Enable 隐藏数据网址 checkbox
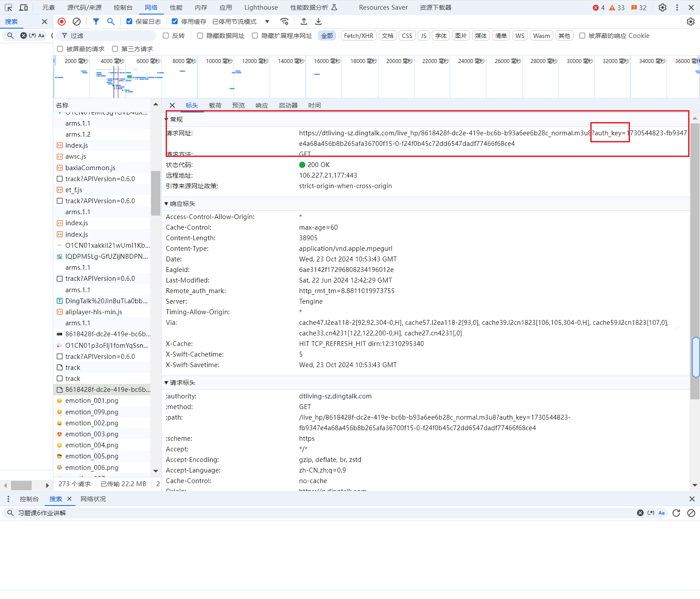The image size is (700, 599). (x=200, y=36)
